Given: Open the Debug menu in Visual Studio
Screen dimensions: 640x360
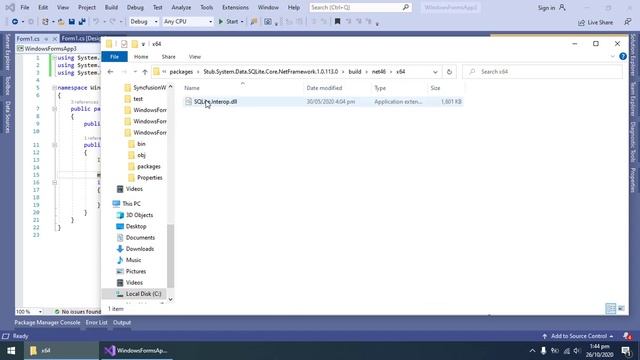Looking at the screenshot, I should pyautogui.click(x=135, y=7).
